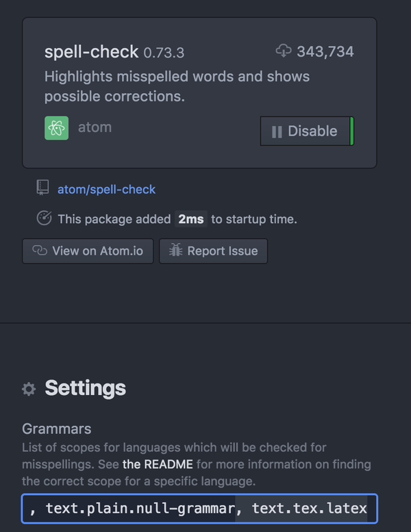Click the download cloud icon

284,51
